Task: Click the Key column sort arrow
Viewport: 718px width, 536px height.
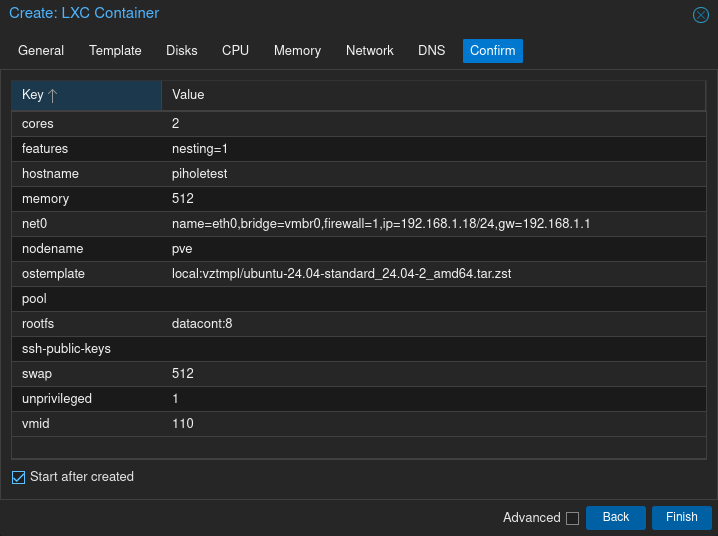Action: pyautogui.click(x=53, y=96)
